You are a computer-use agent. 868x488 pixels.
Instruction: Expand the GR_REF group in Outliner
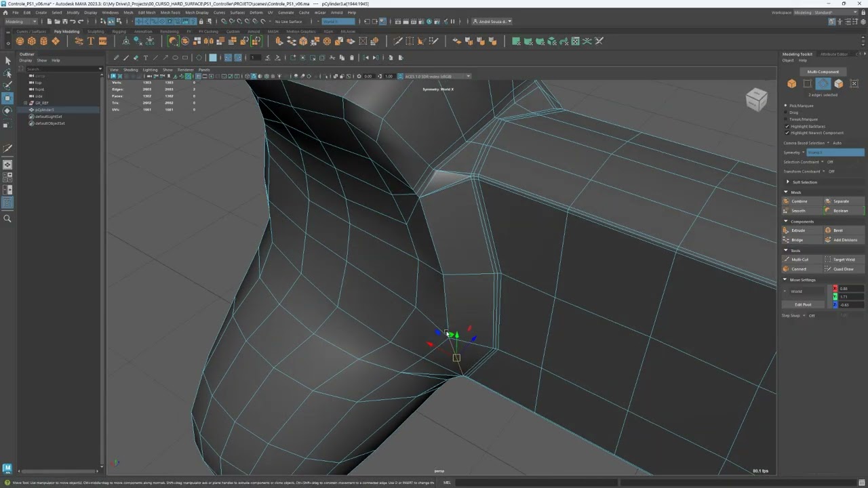25,103
